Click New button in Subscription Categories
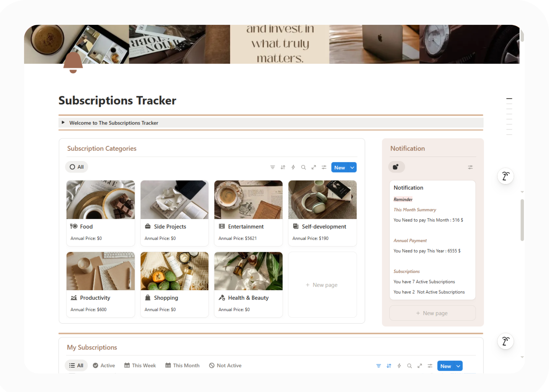The image size is (549, 392). click(x=339, y=168)
